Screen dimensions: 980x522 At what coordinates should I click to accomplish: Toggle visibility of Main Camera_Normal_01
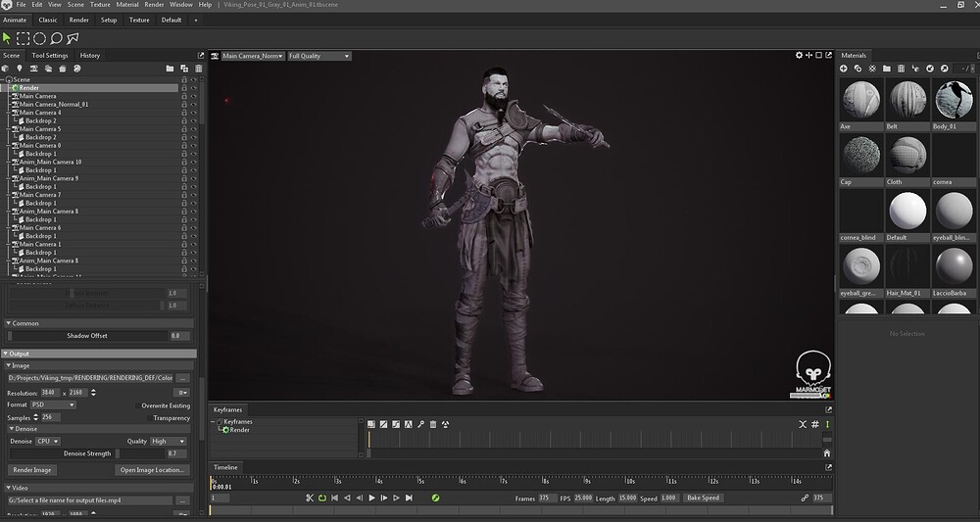tap(194, 105)
